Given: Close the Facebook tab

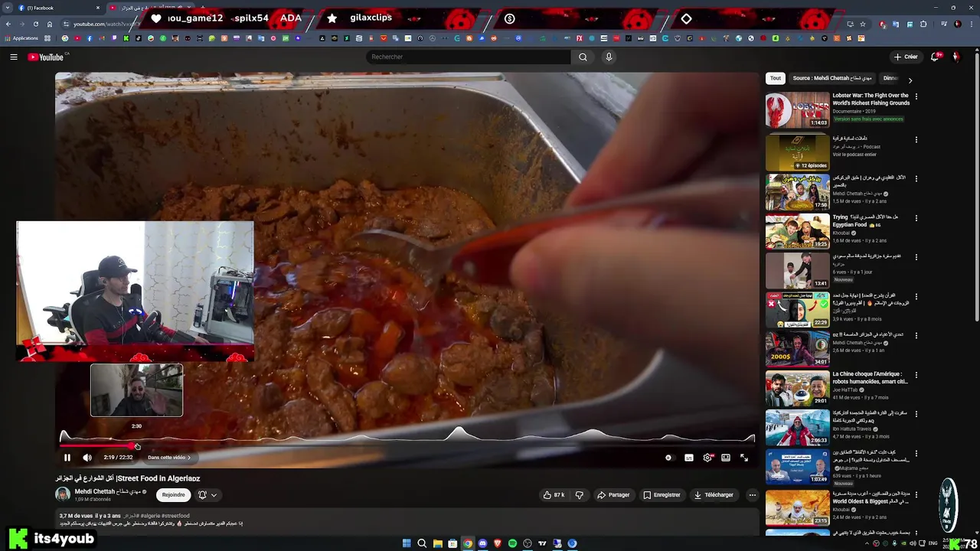Looking at the screenshot, I should [x=98, y=8].
